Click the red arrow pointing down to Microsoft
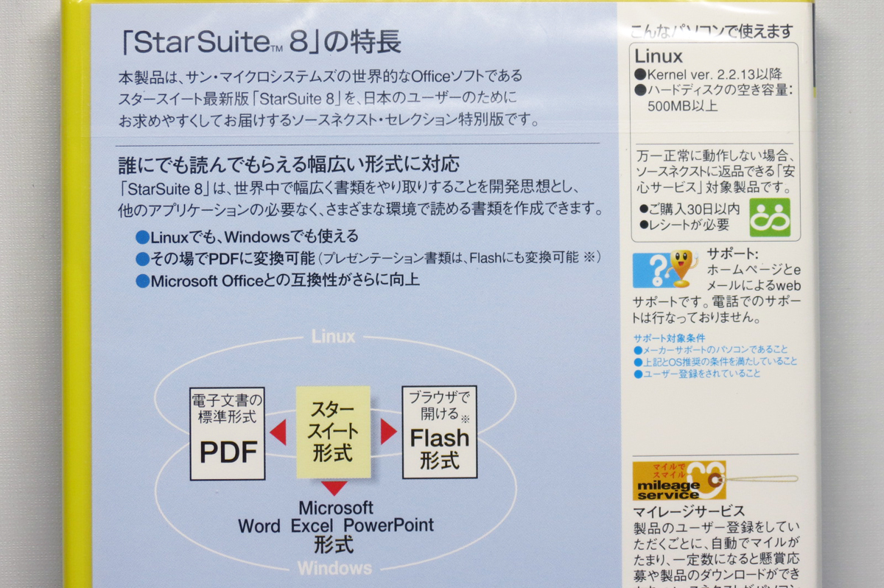This screenshot has width=884, height=588. (334, 488)
